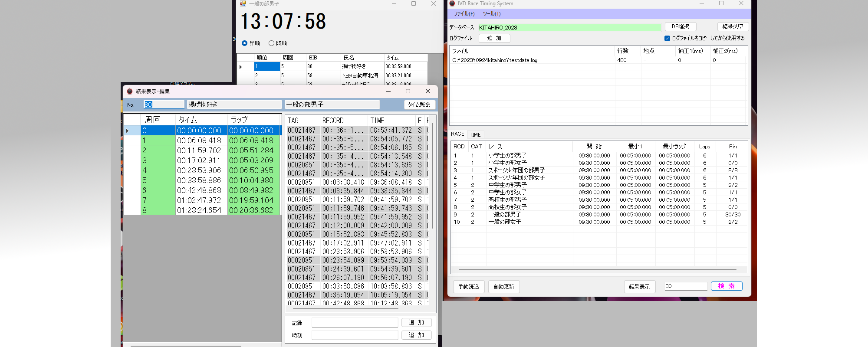Viewport: 868px width, 347px height.
Task: Toggle the ログファイルをコピーしてから使用する checkbox
Action: (667, 38)
